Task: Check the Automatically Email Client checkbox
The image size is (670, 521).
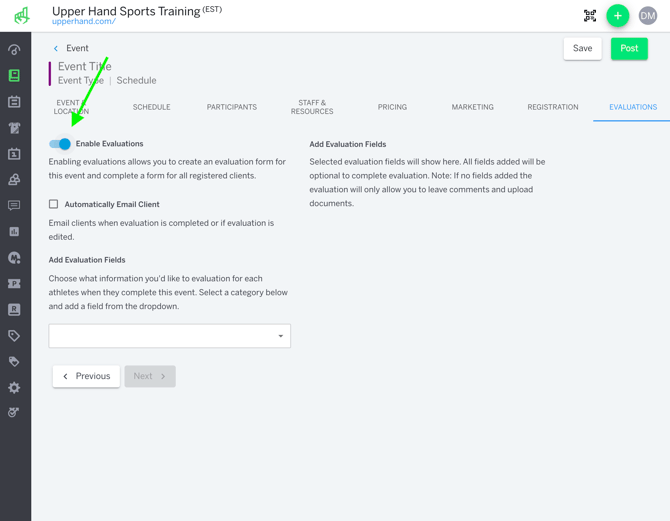Action: tap(54, 204)
